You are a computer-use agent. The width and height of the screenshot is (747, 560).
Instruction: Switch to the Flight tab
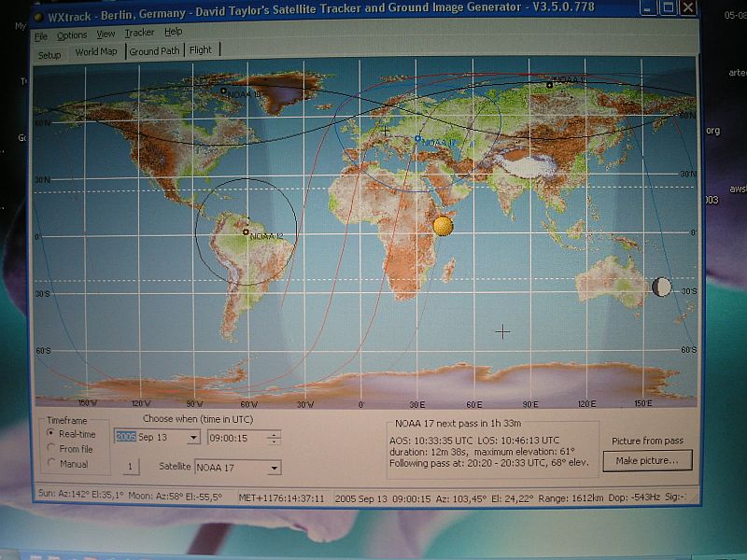(201, 49)
